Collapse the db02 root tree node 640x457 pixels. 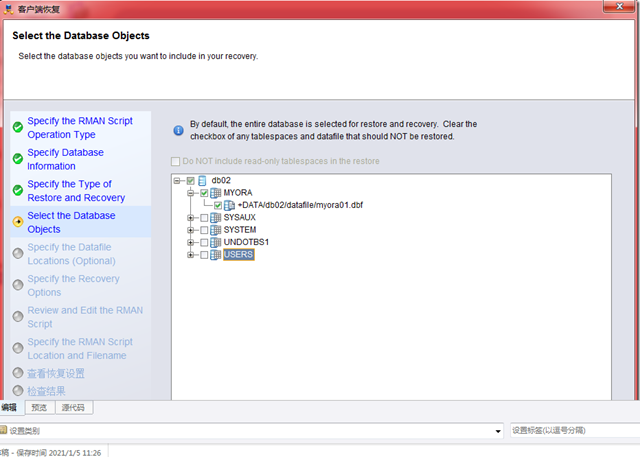click(x=177, y=181)
